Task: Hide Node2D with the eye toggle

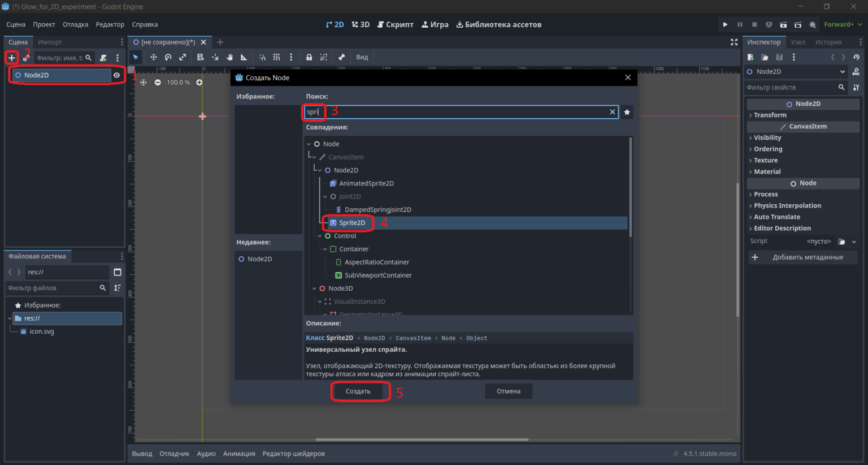Action: tap(116, 75)
